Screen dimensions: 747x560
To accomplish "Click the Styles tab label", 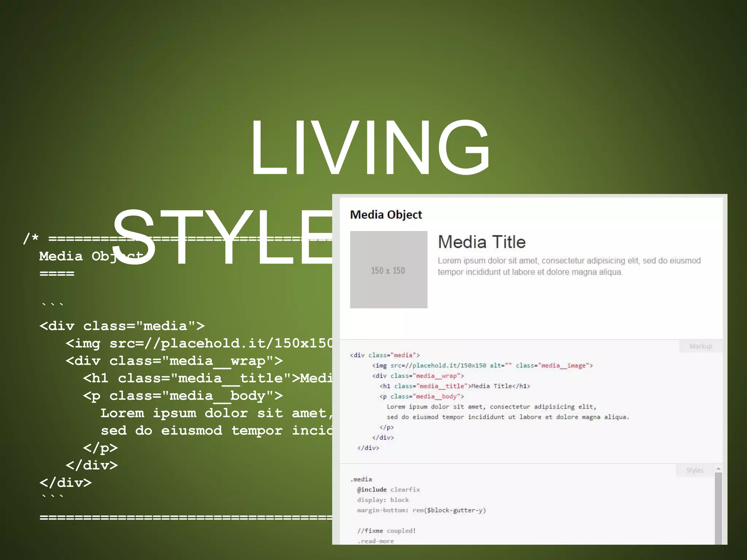I will click(x=694, y=470).
